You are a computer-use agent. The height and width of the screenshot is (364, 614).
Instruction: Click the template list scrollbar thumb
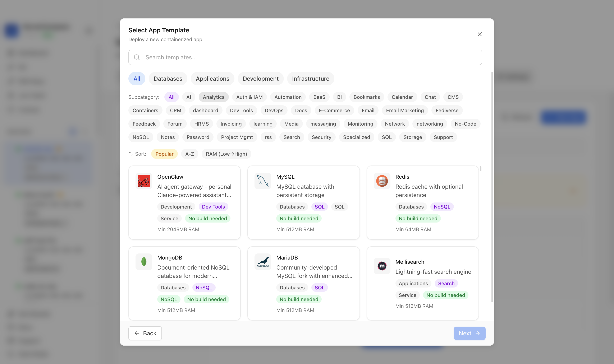coord(480,169)
